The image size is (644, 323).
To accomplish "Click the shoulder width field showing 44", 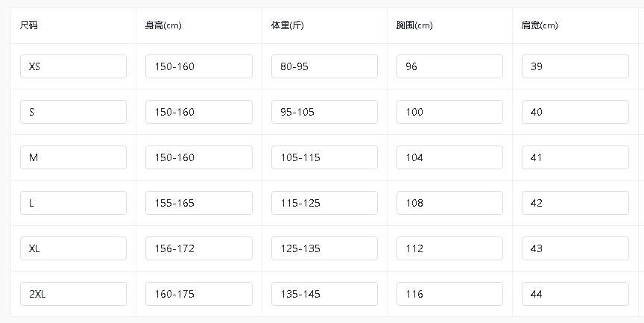I will 575,294.
